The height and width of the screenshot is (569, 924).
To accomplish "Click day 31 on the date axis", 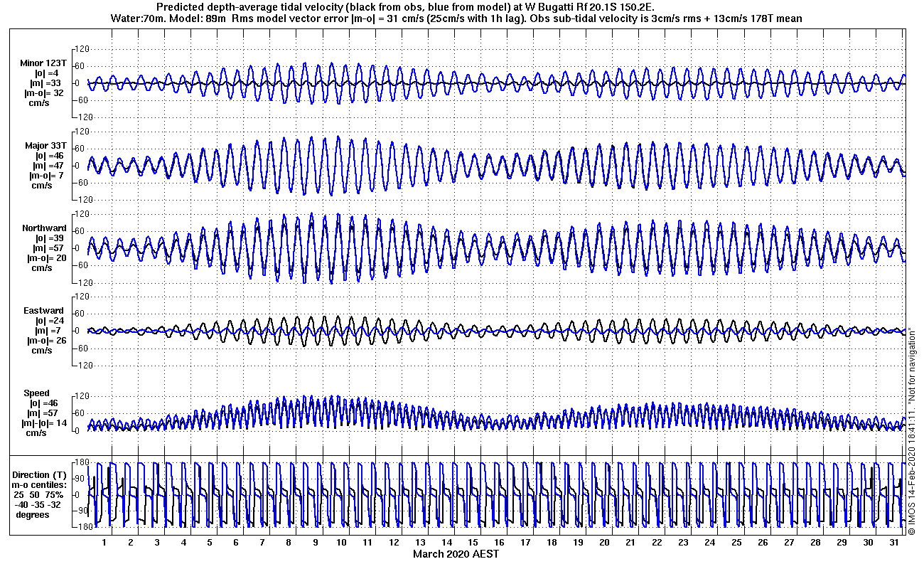I will point(893,543).
